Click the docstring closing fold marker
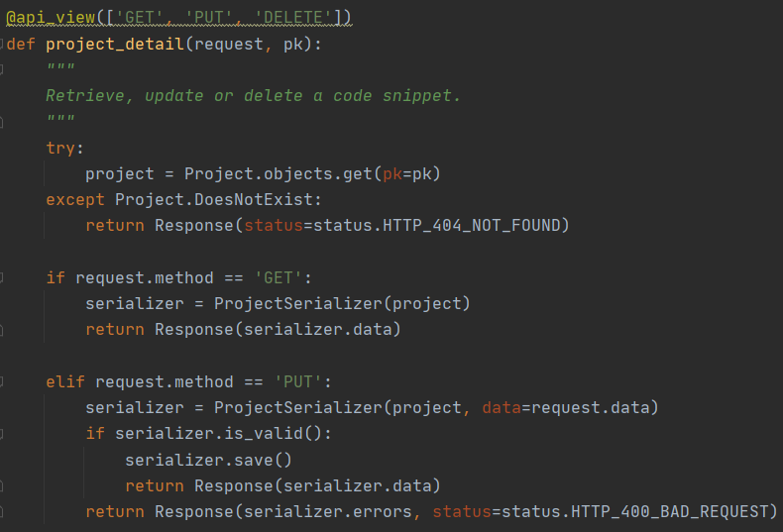The height and width of the screenshot is (532, 783). [x=2, y=121]
